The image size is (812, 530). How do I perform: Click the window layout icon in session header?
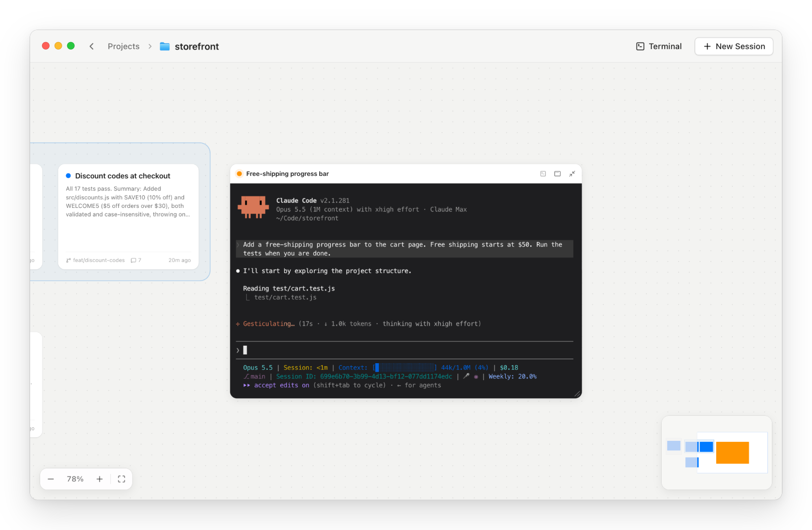point(557,174)
